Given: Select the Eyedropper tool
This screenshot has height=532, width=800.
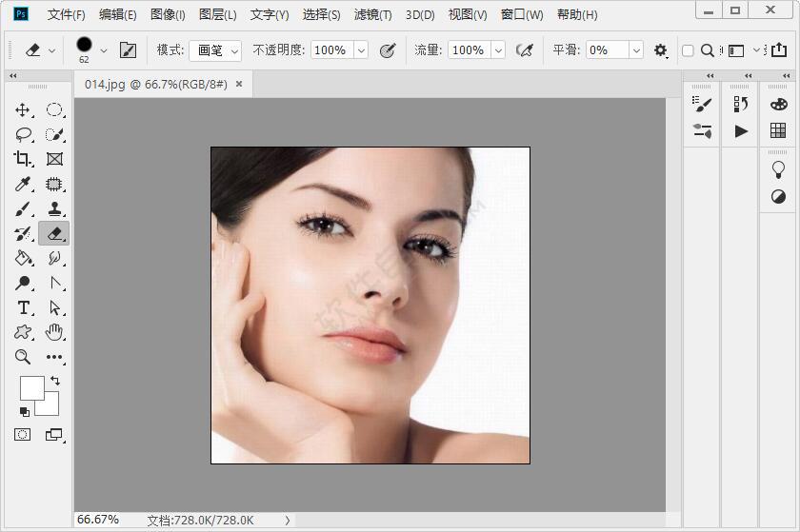Looking at the screenshot, I should point(23,184).
